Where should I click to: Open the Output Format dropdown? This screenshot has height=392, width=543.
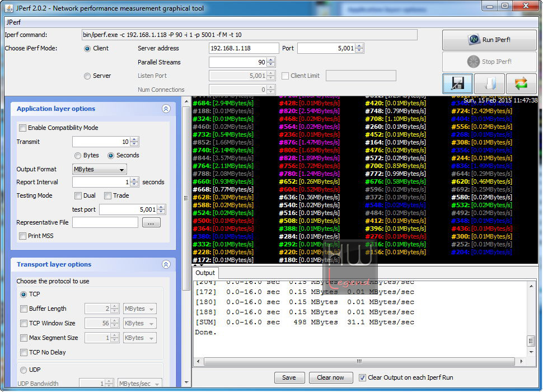pyautogui.click(x=100, y=169)
